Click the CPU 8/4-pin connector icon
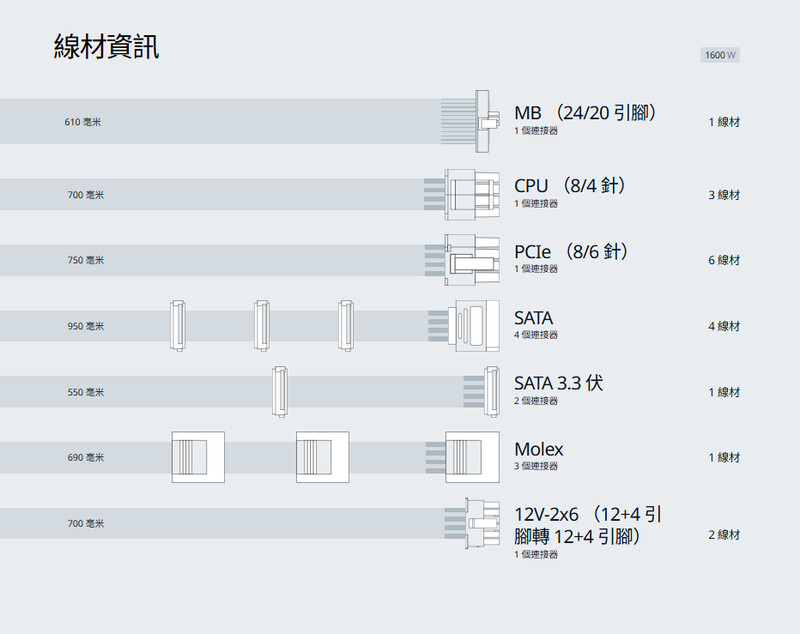The width and height of the screenshot is (800, 634). click(x=471, y=194)
